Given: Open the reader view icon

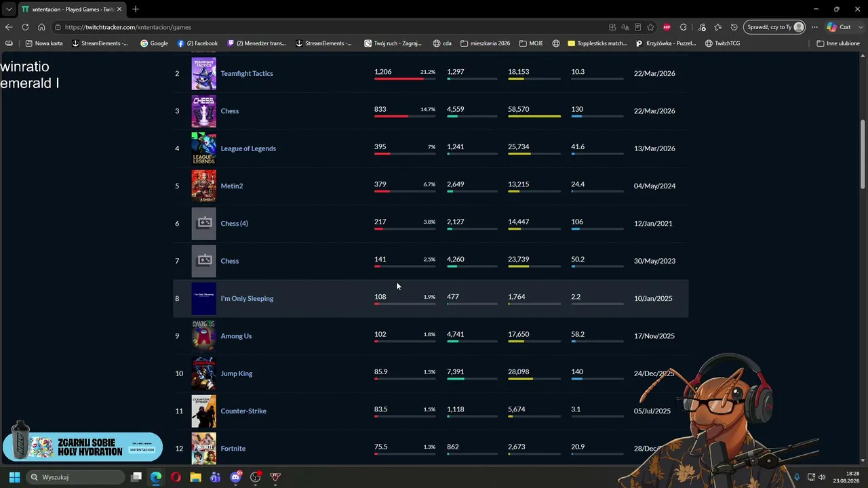Looking at the screenshot, I should pyautogui.click(x=638, y=27).
